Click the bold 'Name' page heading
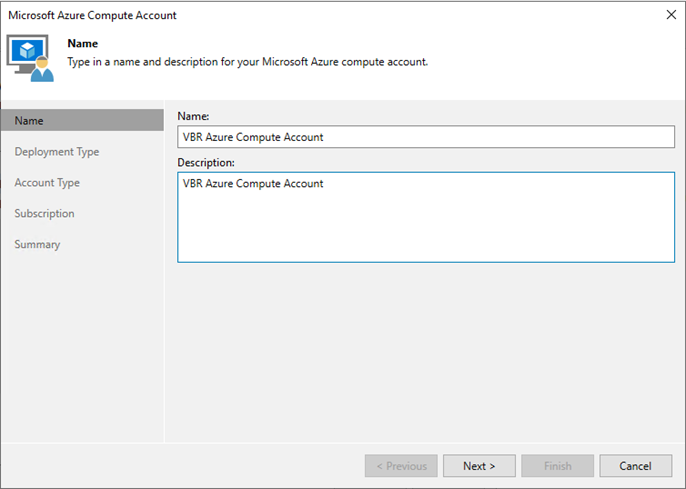Image resolution: width=686 pixels, height=489 pixels. pos(83,43)
